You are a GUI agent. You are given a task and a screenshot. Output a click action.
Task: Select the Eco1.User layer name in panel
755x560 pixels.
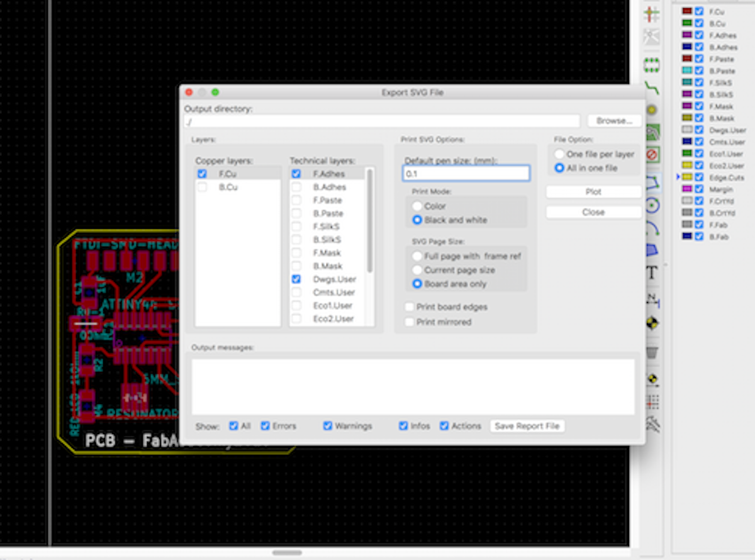click(x=725, y=154)
